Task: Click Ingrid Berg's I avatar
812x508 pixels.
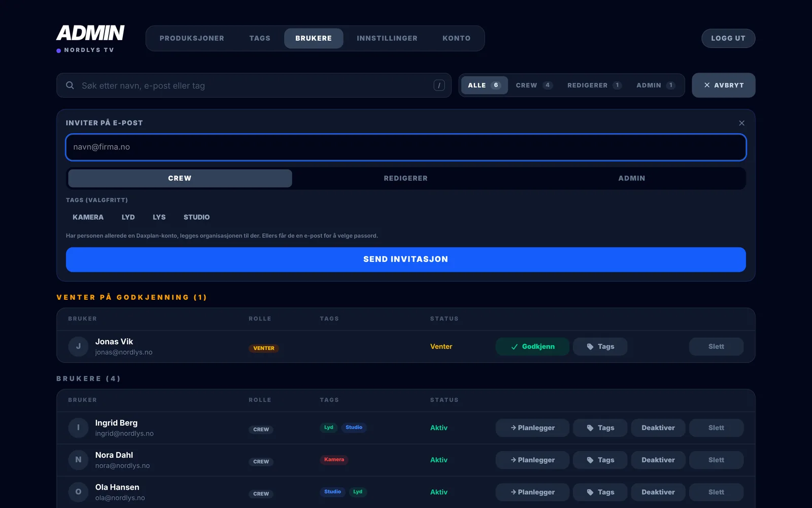Action: (x=78, y=428)
